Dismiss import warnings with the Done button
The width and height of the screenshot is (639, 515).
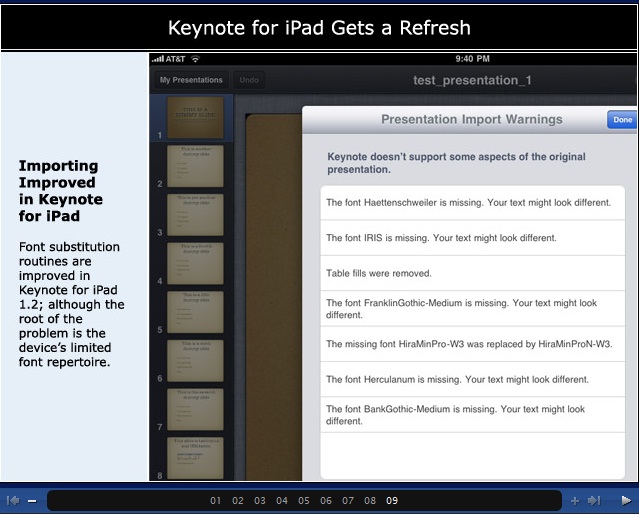pos(622,120)
